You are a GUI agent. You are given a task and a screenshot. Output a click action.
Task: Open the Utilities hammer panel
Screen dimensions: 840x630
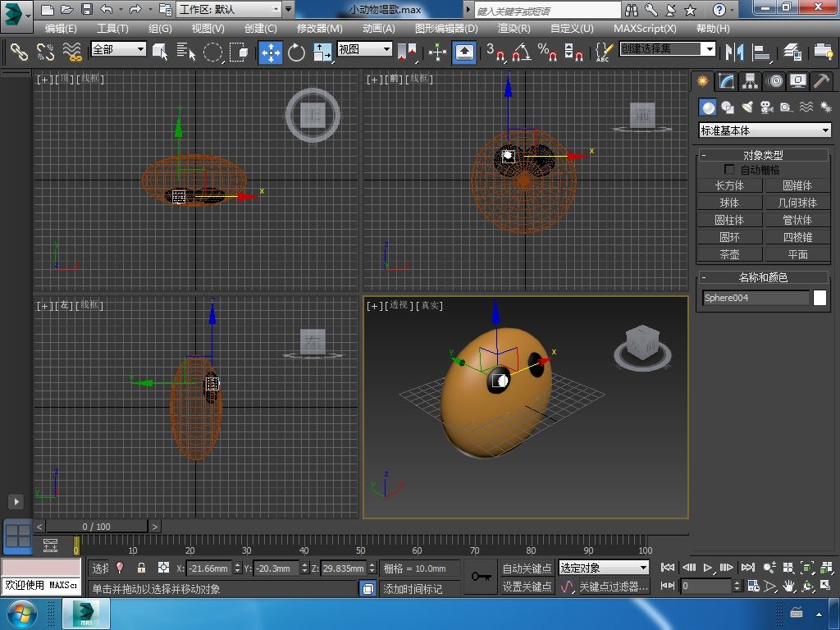tap(821, 81)
